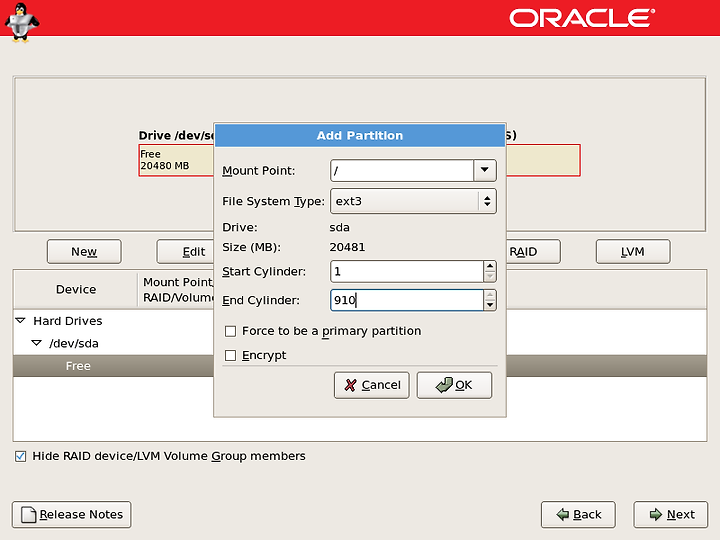Collapse the Hard Drives tree node

click(x=20, y=321)
